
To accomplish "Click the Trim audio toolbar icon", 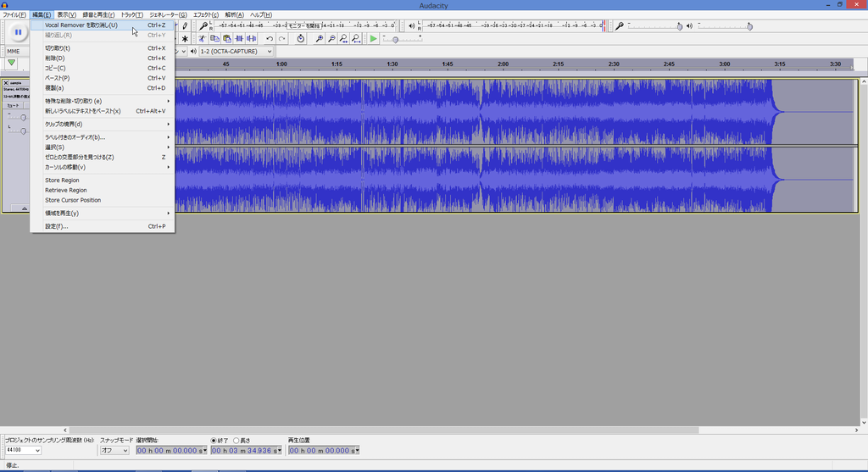I will click(239, 39).
